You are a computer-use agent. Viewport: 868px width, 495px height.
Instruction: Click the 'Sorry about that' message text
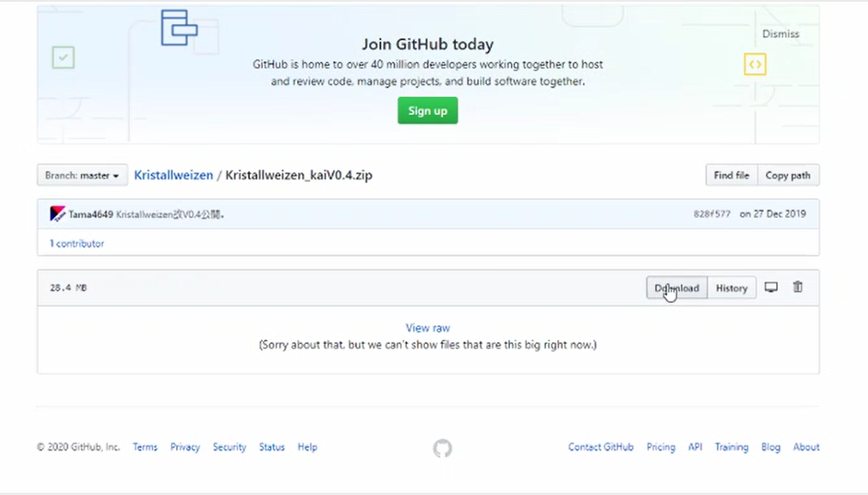click(x=428, y=345)
